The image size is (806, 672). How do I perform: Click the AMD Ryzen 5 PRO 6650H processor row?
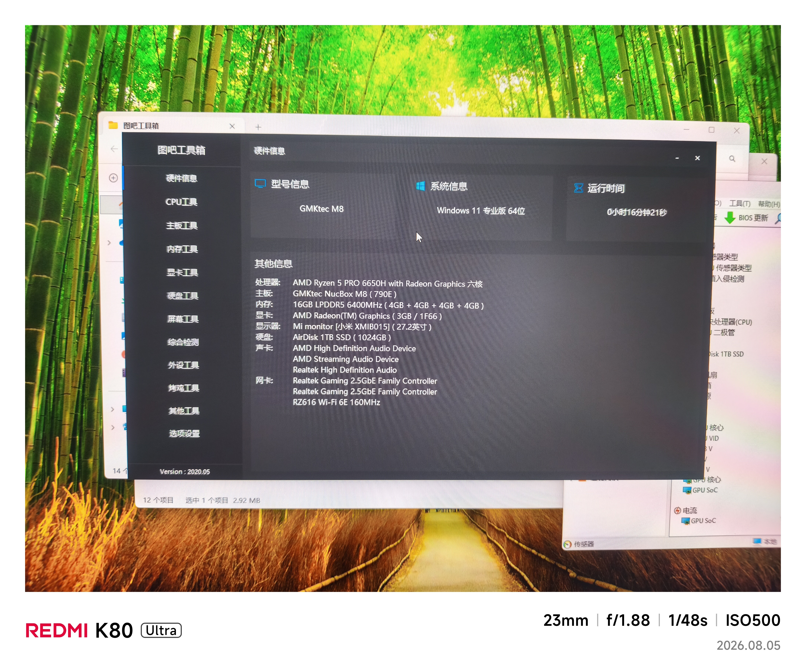coord(387,283)
